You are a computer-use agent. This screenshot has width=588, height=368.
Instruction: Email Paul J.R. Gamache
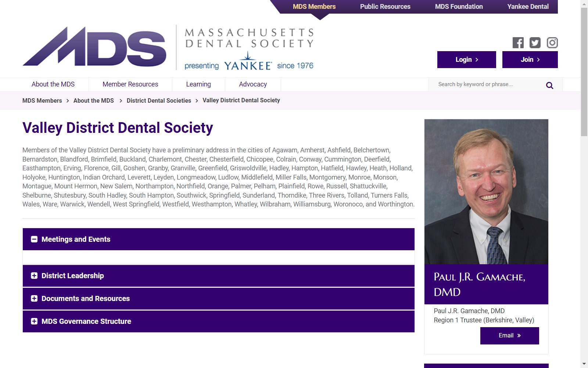coord(509,336)
